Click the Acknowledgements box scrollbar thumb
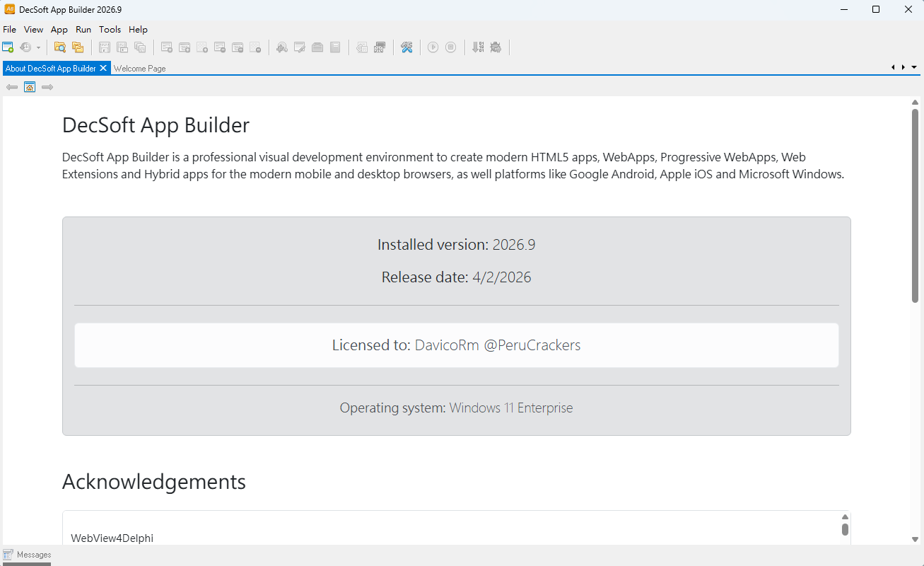This screenshot has width=924, height=566. [x=845, y=529]
